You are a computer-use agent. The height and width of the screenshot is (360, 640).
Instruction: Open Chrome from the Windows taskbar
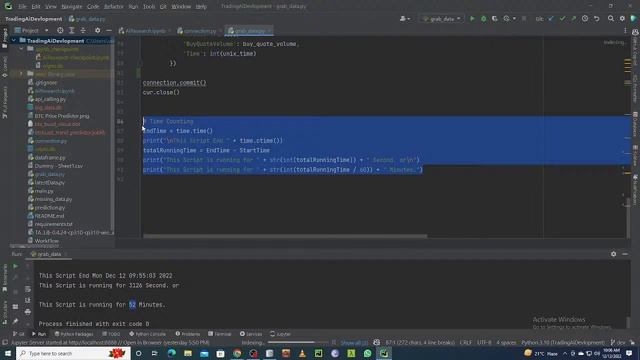[x=237, y=353]
